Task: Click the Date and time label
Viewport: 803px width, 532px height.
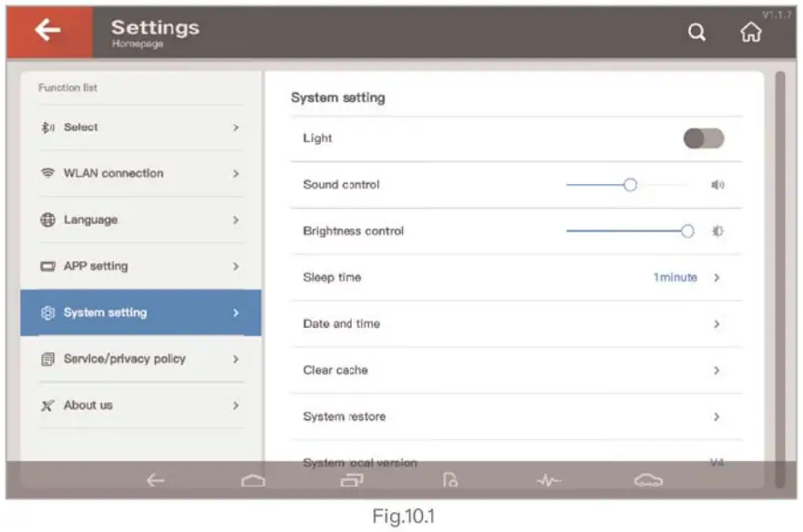Action: tap(341, 323)
